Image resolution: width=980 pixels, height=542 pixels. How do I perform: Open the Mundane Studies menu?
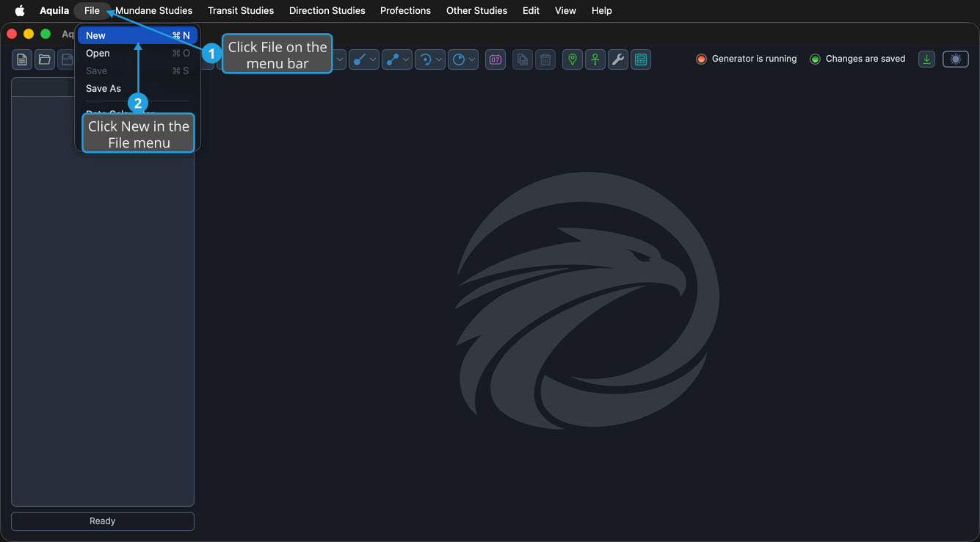point(154,10)
